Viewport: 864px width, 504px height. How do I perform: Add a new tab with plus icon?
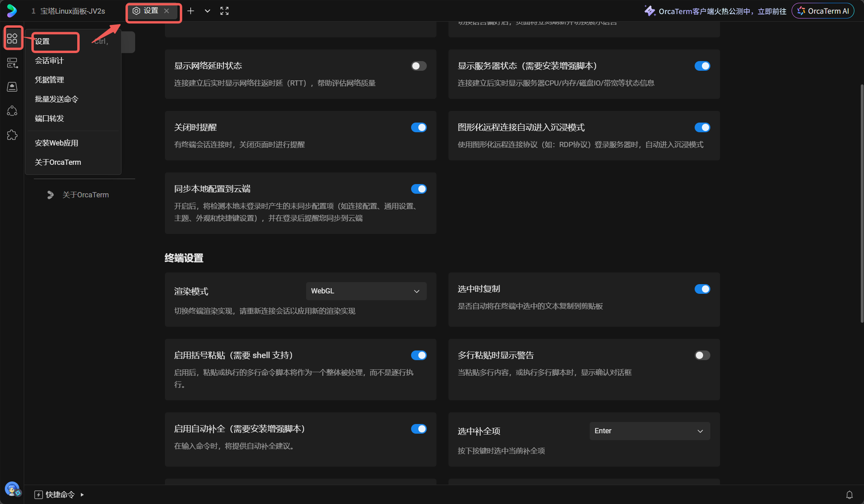coord(191,11)
